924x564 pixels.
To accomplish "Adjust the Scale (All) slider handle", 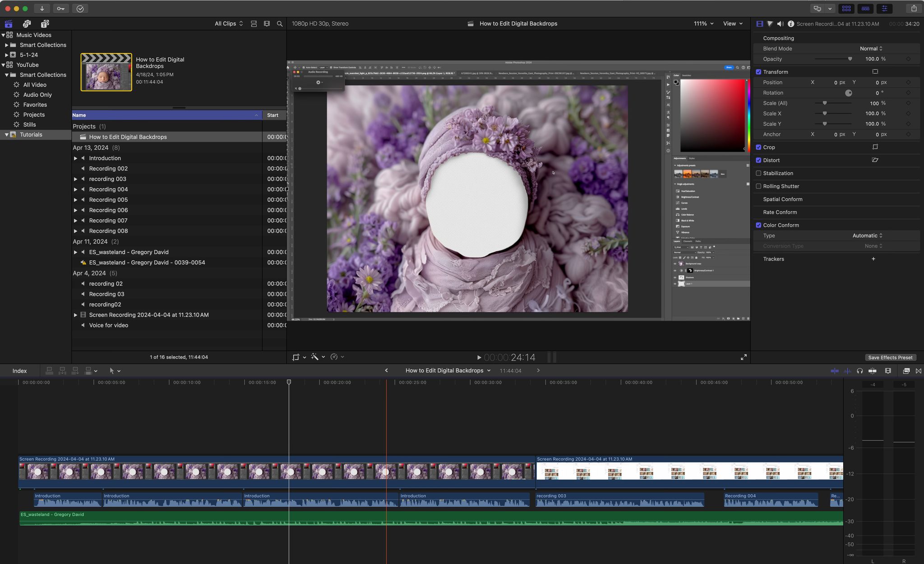I will point(825,103).
